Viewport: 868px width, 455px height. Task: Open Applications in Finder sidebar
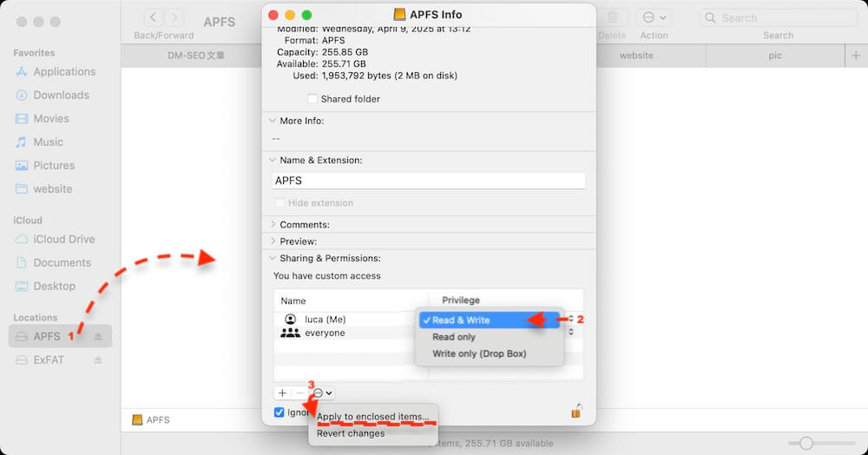tap(56, 72)
